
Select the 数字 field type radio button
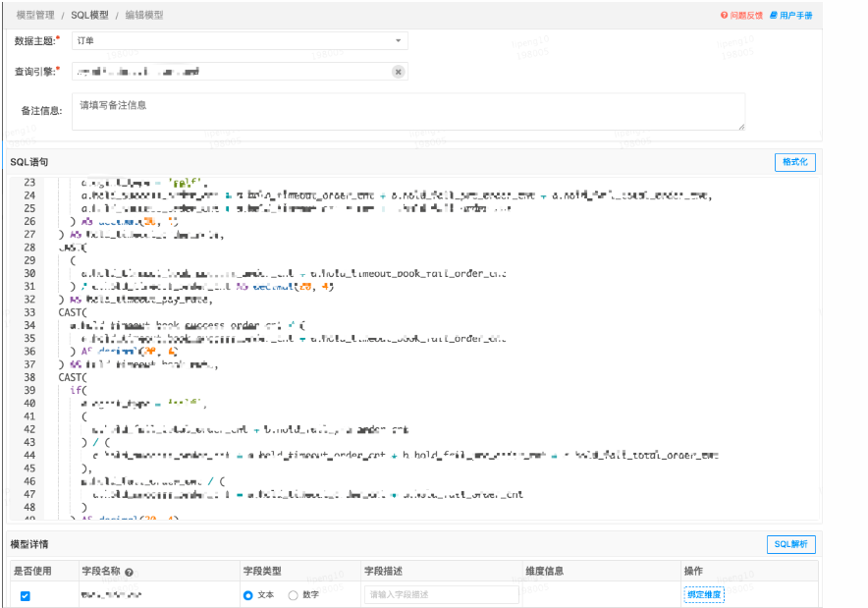293,595
